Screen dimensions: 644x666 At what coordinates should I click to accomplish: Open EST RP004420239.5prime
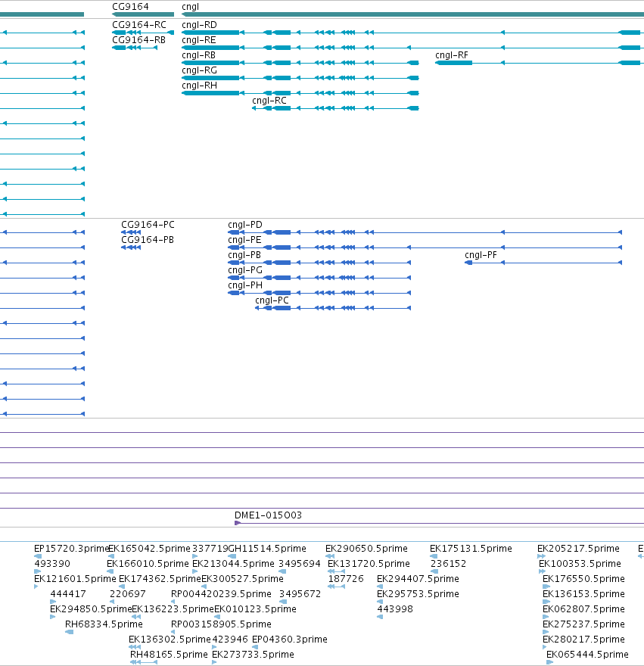(x=221, y=594)
